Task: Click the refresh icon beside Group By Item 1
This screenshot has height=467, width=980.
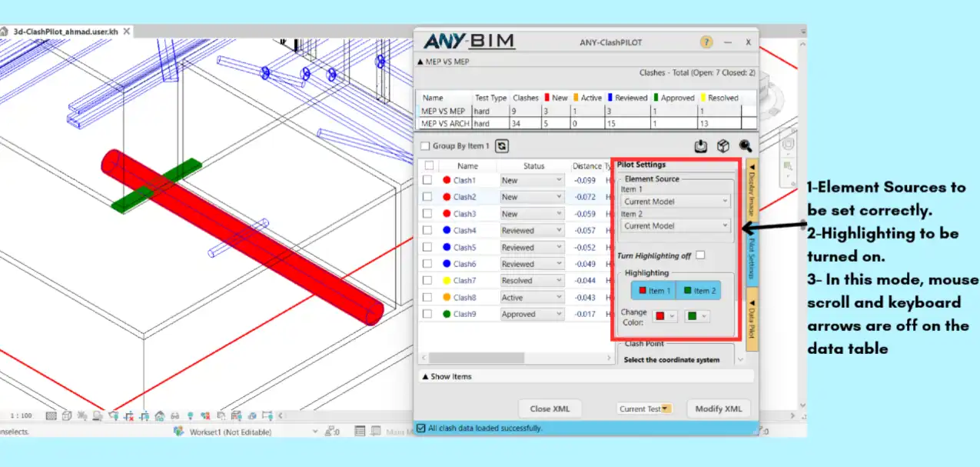Action: tap(502, 145)
